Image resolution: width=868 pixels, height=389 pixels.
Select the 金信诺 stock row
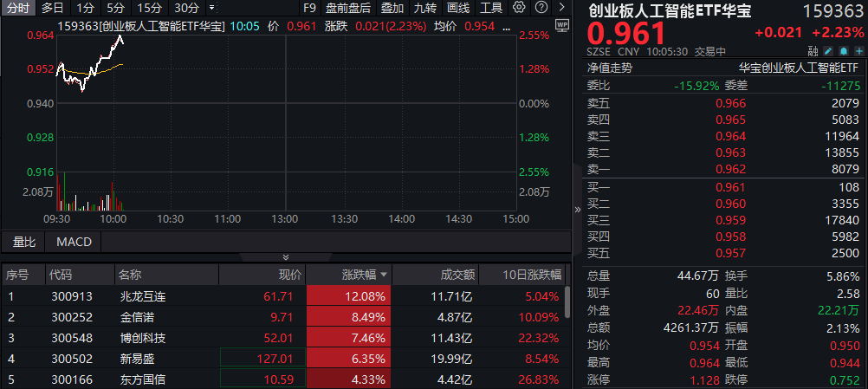(283, 317)
